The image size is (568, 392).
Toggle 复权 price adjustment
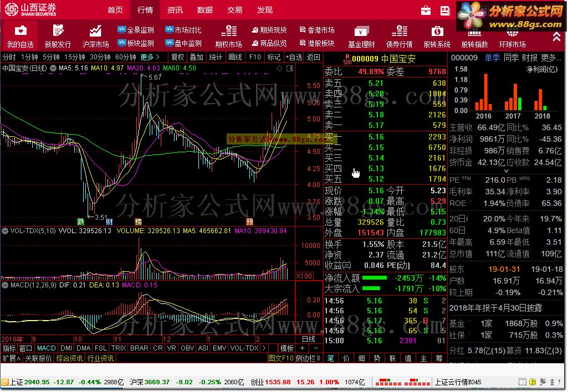click(177, 57)
